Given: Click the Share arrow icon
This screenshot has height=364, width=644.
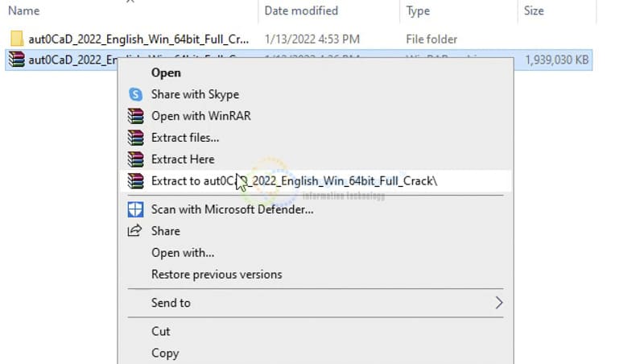Looking at the screenshot, I should pyautogui.click(x=134, y=231).
